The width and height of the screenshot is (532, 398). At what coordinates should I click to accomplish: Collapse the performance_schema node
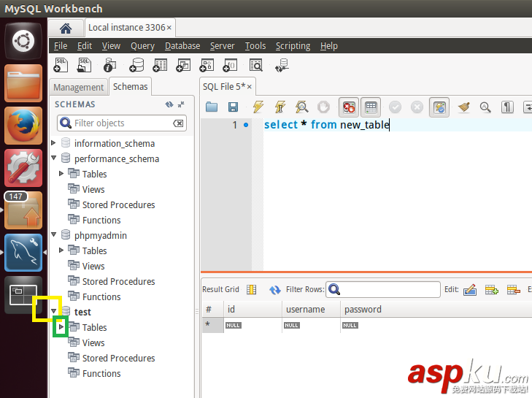coord(53,158)
